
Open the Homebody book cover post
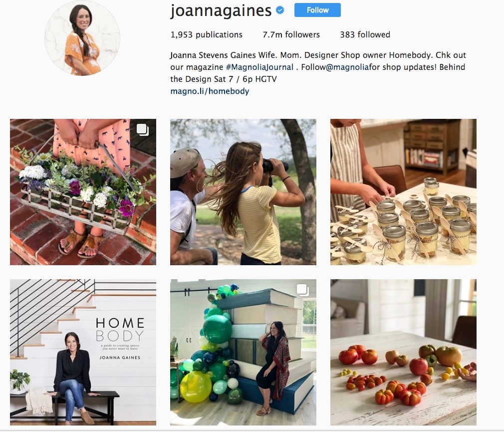point(83,352)
